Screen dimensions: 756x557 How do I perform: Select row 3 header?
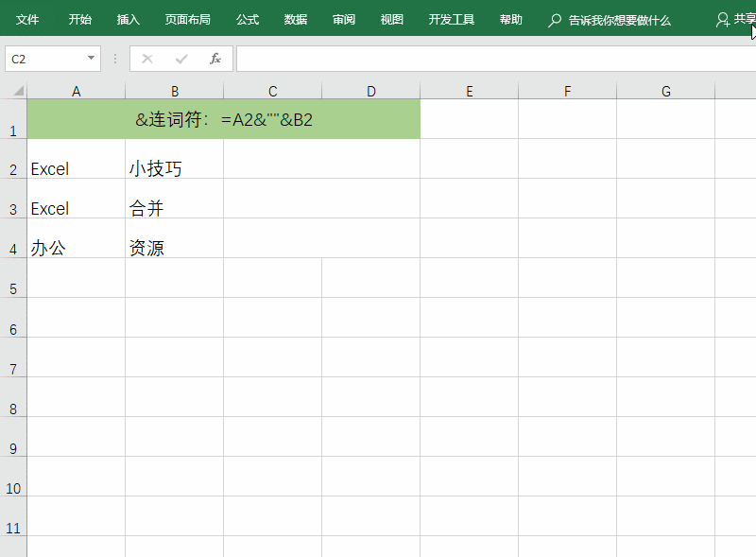(x=13, y=199)
